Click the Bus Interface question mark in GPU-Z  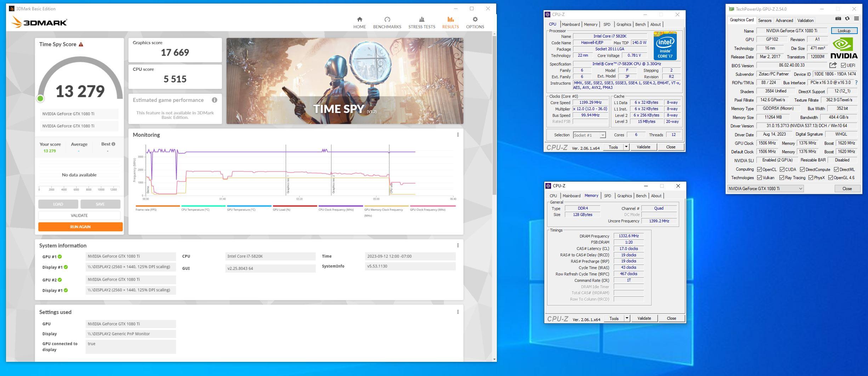[x=856, y=82]
